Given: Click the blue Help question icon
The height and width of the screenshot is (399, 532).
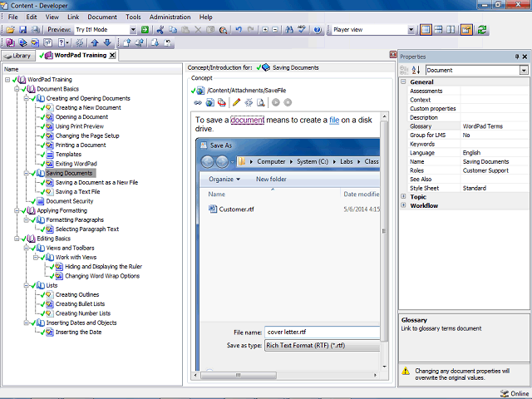Looking at the screenshot, I should 318,30.
